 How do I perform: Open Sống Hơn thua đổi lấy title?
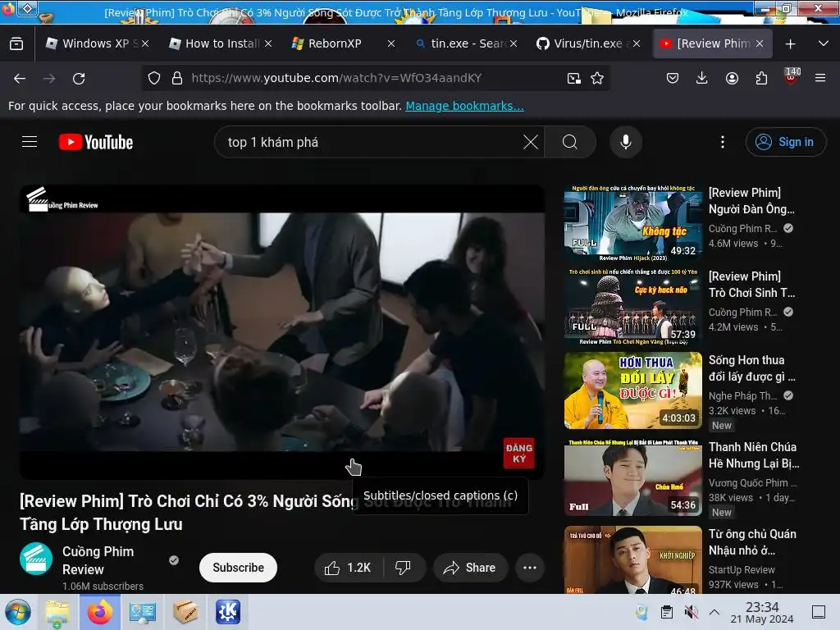pyautogui.click(x=751, y=368)
